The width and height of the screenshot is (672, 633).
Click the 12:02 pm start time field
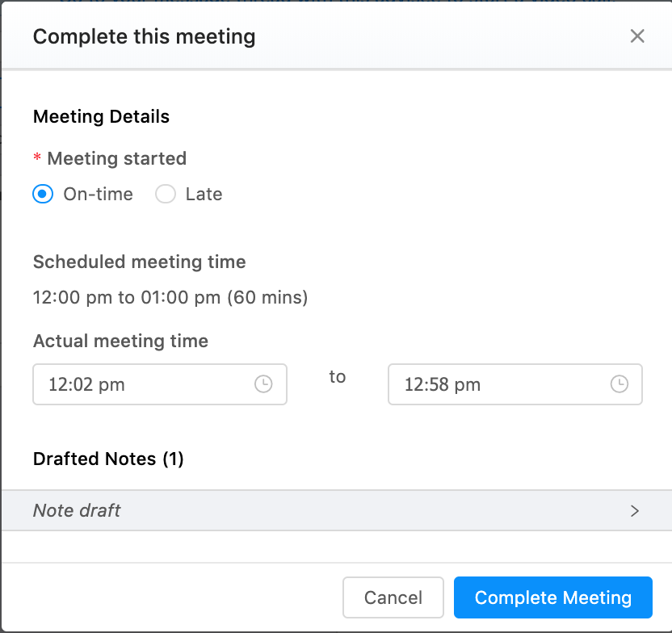point(160,384)
